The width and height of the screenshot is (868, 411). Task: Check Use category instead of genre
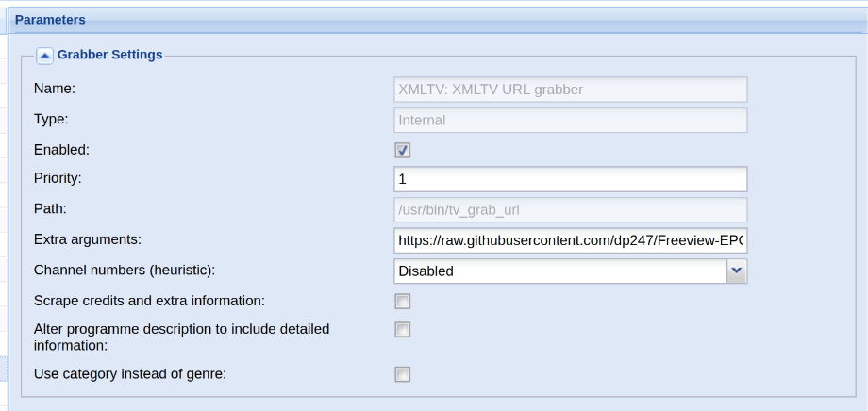(403, 375)
